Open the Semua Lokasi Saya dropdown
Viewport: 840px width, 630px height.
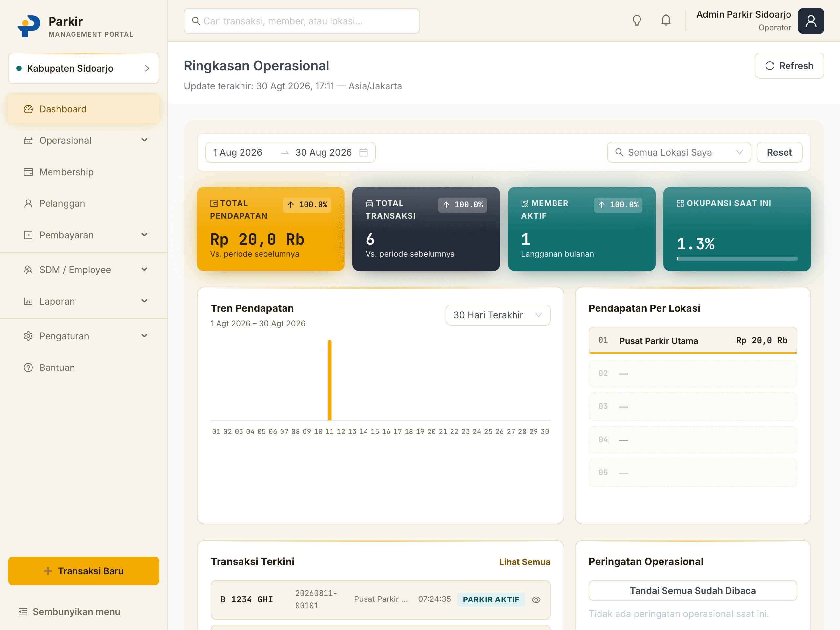pos(679,152)
